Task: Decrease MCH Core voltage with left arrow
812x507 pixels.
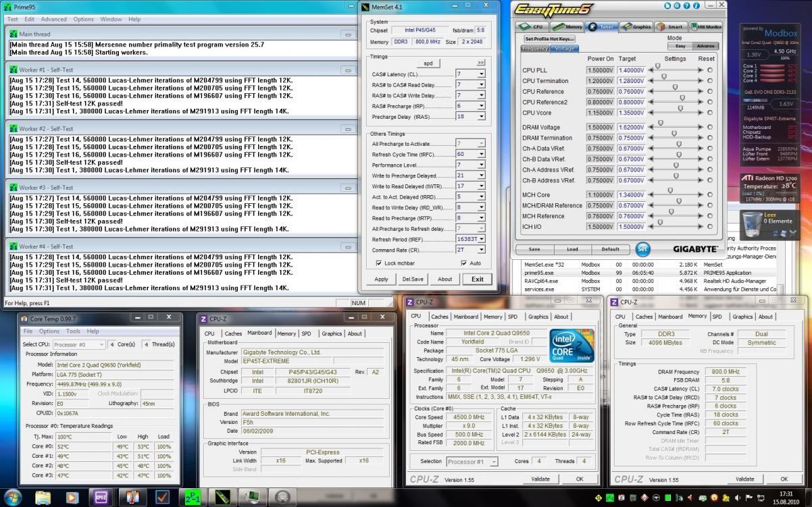Action: tap(651, 194)
